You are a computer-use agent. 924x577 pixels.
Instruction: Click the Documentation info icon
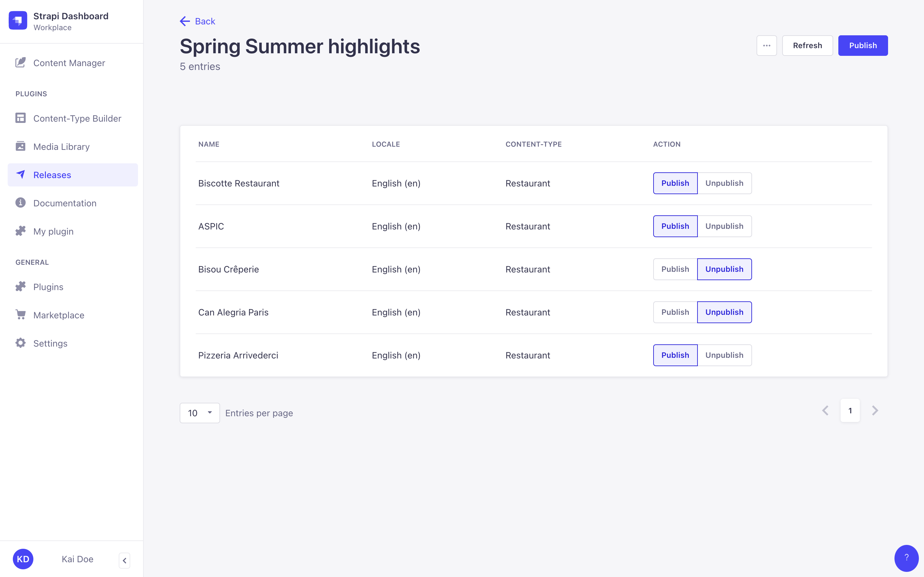click(21, 202)
